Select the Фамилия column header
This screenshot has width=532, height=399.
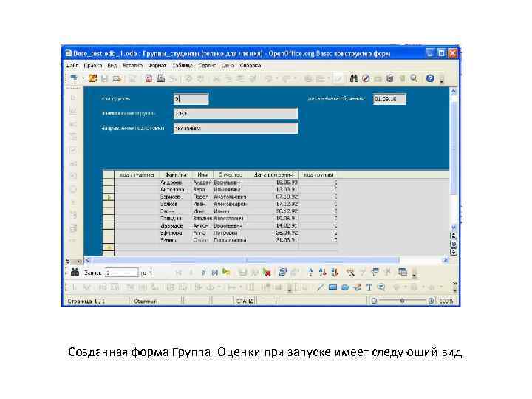click(x=175, y=174)
